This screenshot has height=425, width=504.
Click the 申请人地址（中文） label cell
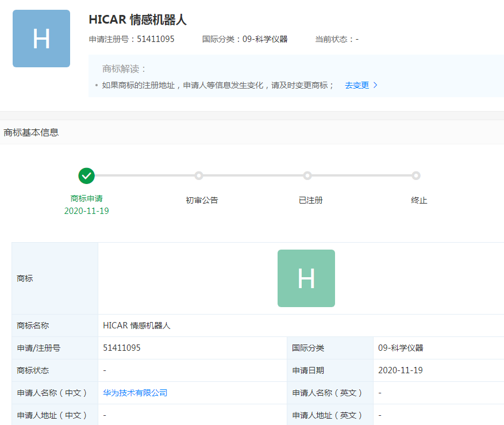point(55,415)
